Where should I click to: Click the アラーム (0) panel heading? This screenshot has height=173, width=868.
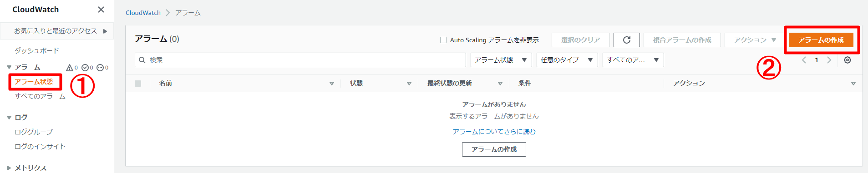point(157,39)
